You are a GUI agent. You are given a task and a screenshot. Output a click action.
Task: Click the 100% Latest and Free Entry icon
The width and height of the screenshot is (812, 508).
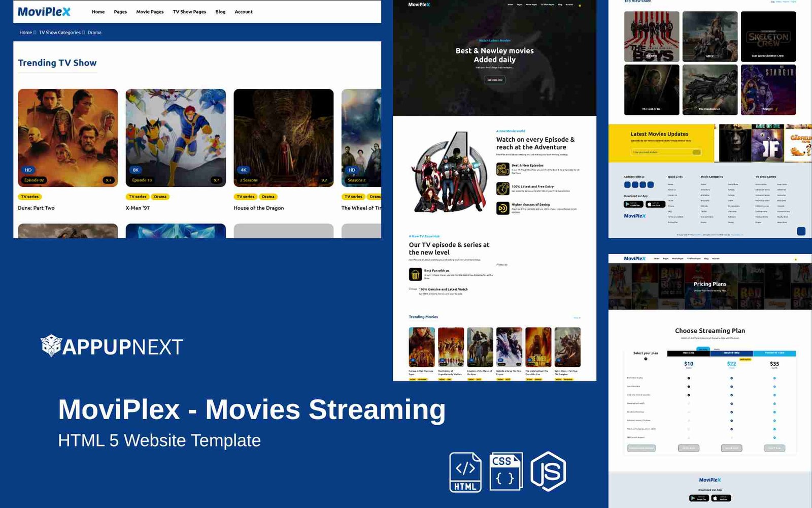click(x=502, y=188)
